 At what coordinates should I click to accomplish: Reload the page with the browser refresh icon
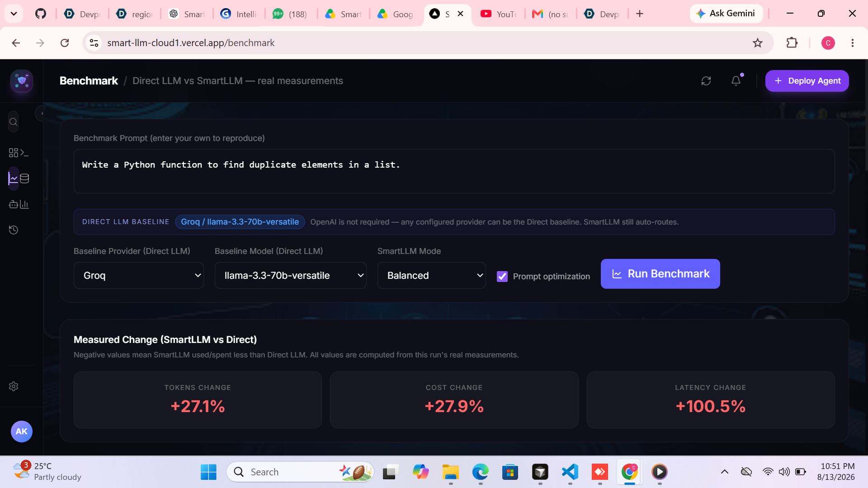click(65, 43)
